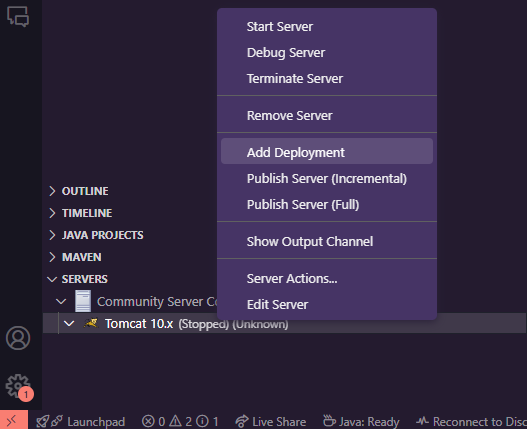Click the TIMELINE section title
Image resolution: width=527 pixels, height=429 pixels.
(x=87, y=213)
